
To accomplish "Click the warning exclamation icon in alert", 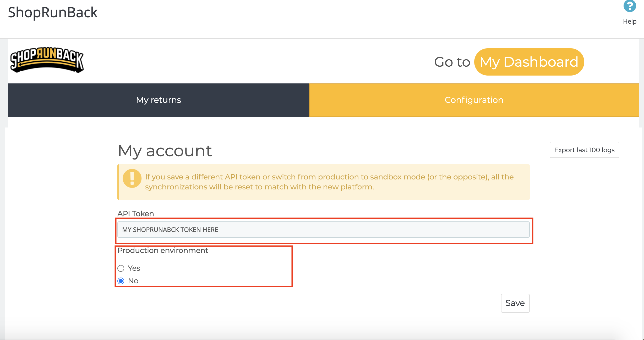I will (132, 178).
